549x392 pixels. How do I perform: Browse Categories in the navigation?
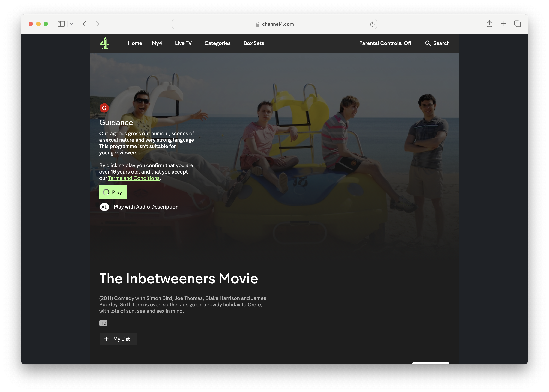click(x=218, y=43)
